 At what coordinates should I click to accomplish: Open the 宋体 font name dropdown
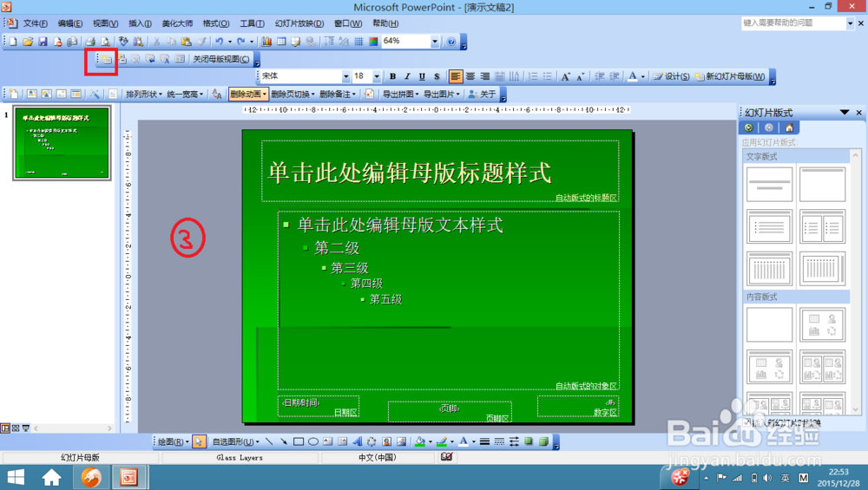[346, 76]
